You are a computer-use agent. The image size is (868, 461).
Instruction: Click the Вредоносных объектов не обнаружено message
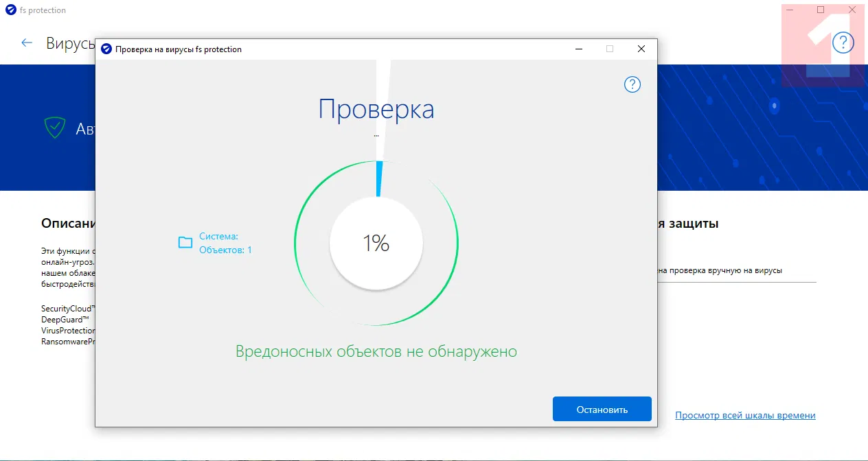coord(376,352)
